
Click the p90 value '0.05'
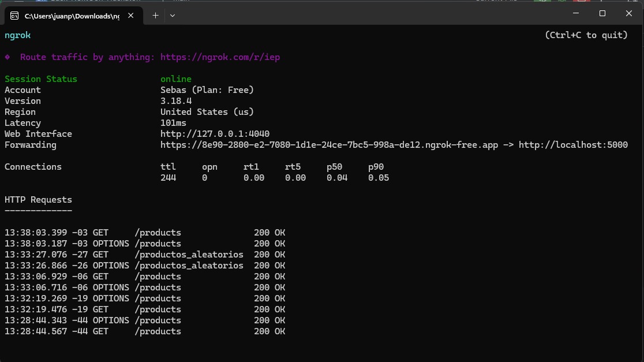379,178
